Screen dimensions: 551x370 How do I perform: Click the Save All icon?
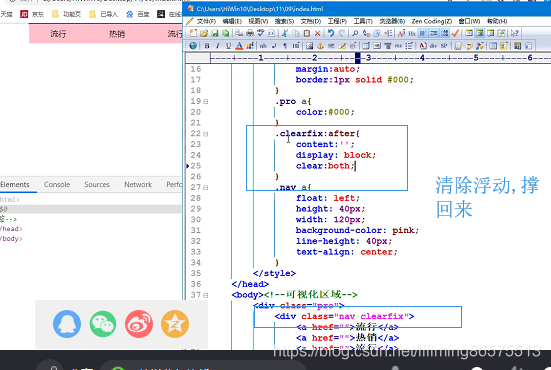click(226, 33)
